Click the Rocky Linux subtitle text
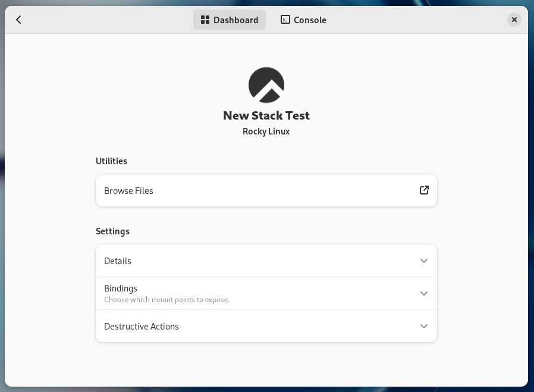Viewport: 534px width, 392px height. click(x=266, y=131)
